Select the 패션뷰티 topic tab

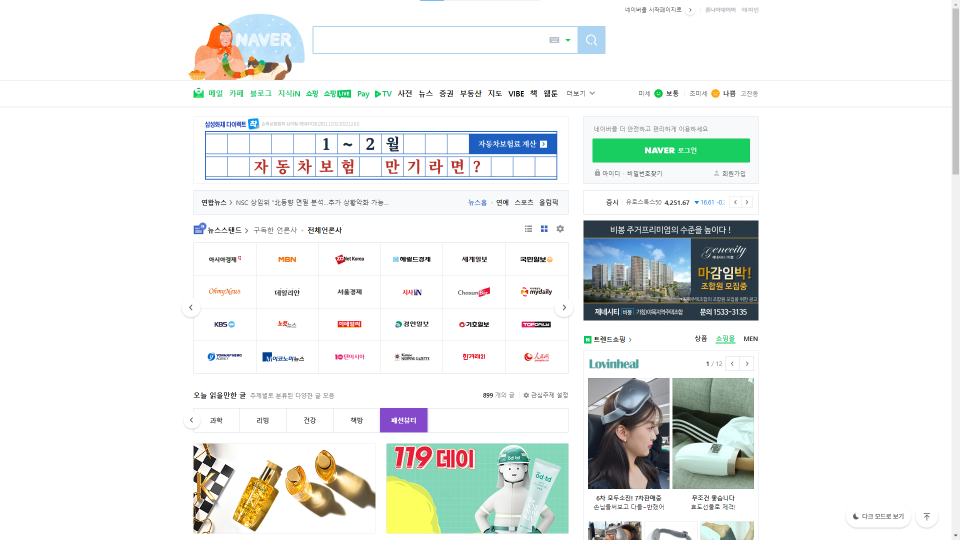point(403,421)
